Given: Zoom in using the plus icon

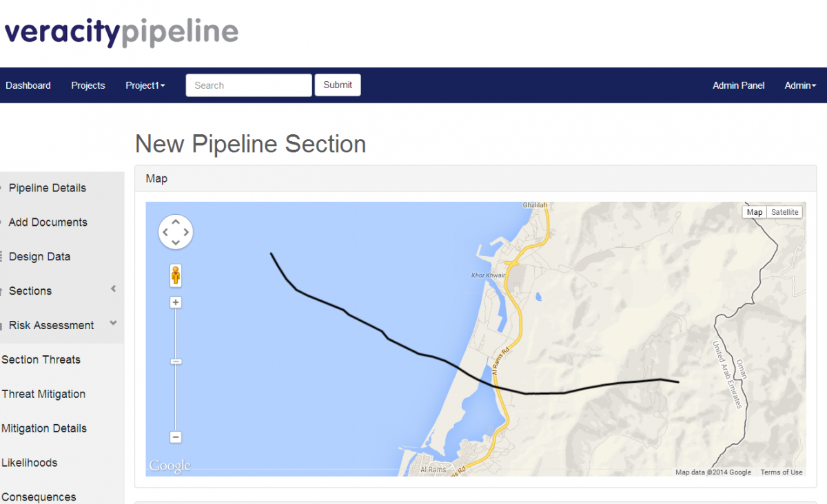Looking at the screenshot, I should click(x=176, y=302).
